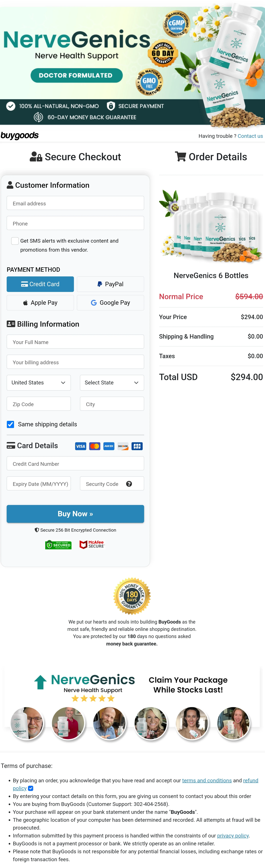265x868 pixels.
Task: Click the encrypted connection shield icon
Action: point(37,530)
